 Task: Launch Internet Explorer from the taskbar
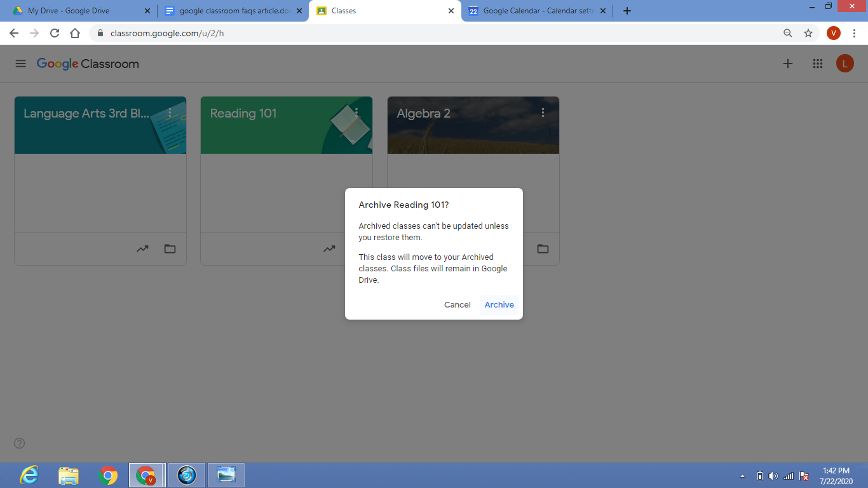tap(29, 475)
